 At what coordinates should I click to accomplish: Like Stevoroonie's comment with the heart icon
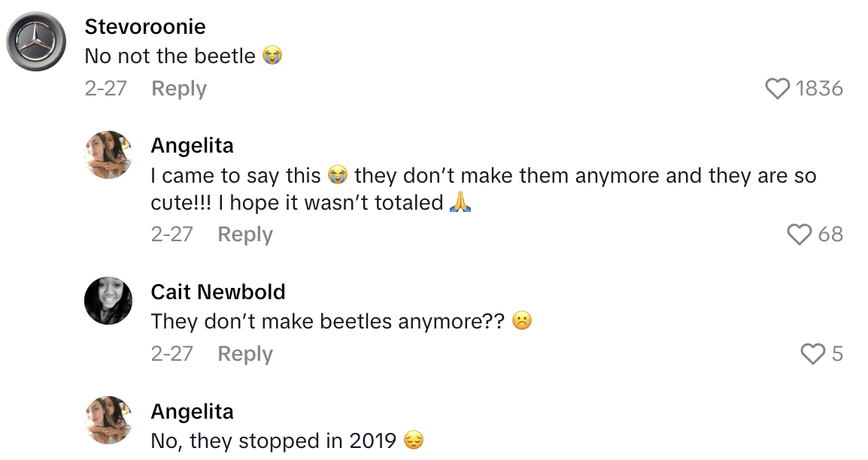pos(778,89)
